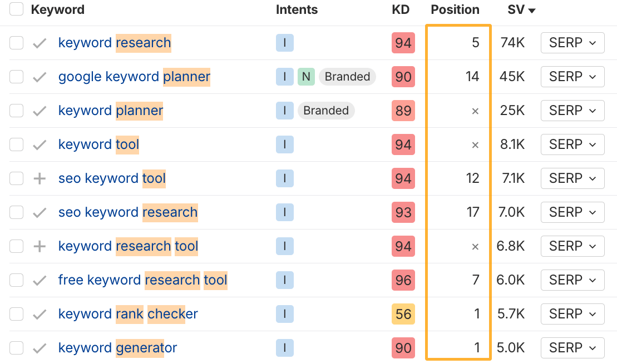The height and width of the screenshot is (364, 617).
Task: Click the red KD 96 score badge
Action: [403, 280]
